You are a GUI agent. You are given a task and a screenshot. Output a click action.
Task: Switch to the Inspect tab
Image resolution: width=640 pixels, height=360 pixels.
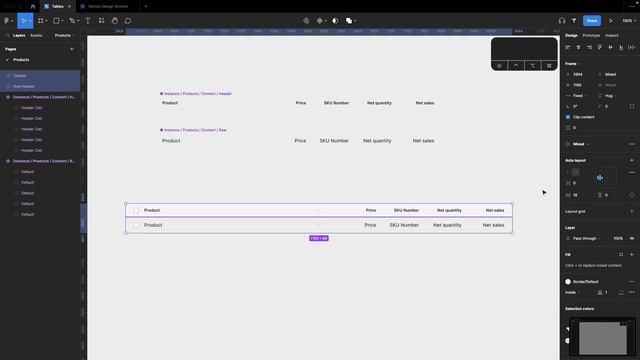[611, 36]
